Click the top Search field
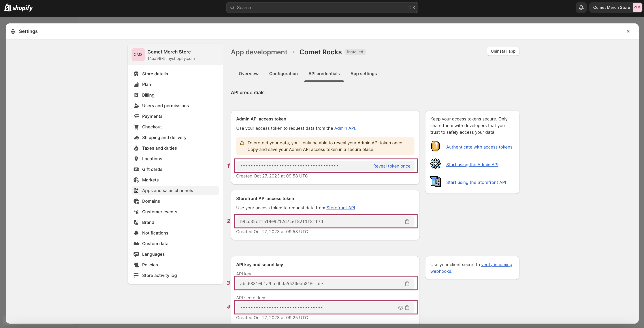Viewport: 644px width, 328px height. 322,8
